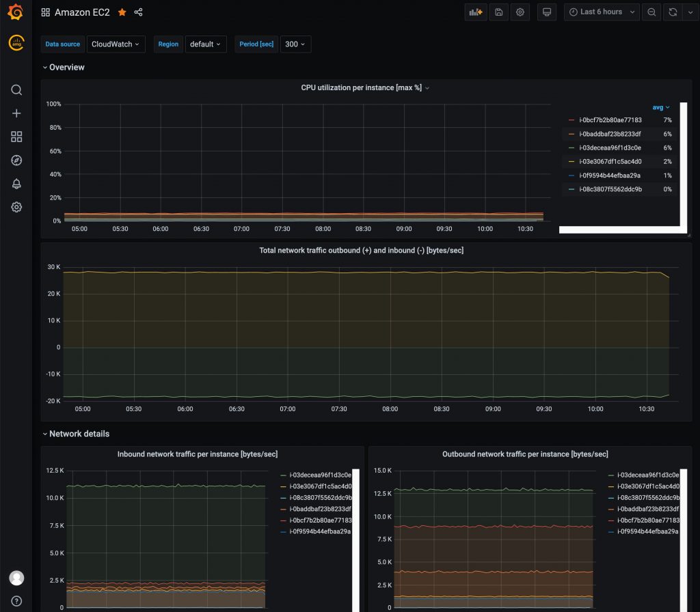Click color line of i-0bcf7b2b80ae77183 in Outbound legend
This screenshot has height=612, width=700.
tap(610, 520)
